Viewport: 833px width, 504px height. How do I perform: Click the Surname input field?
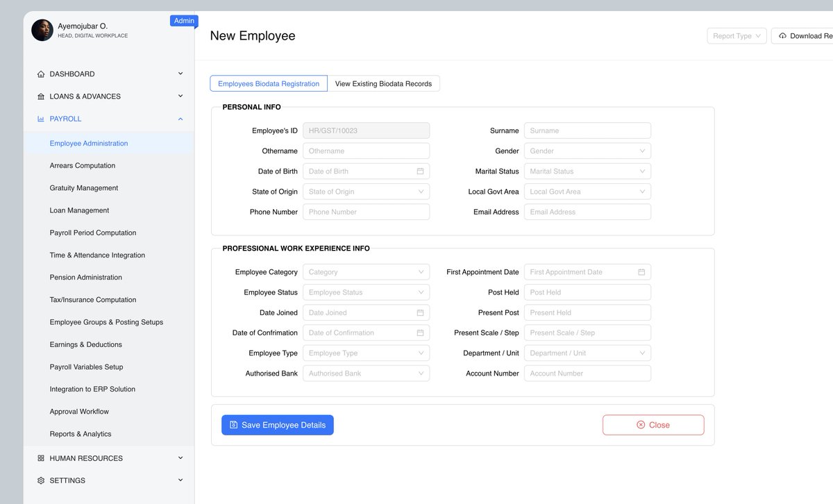click(587, 131)
